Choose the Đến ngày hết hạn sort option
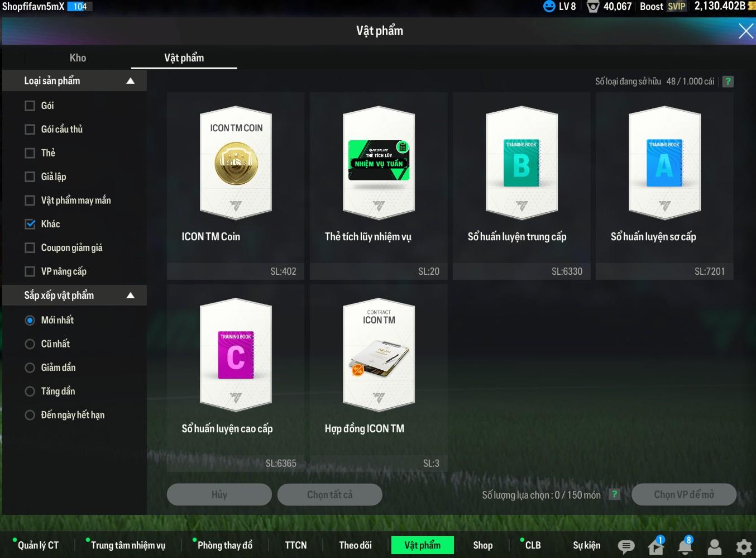Image resolution: width=756 pixels, height=558 pixels. pos(30,415)
